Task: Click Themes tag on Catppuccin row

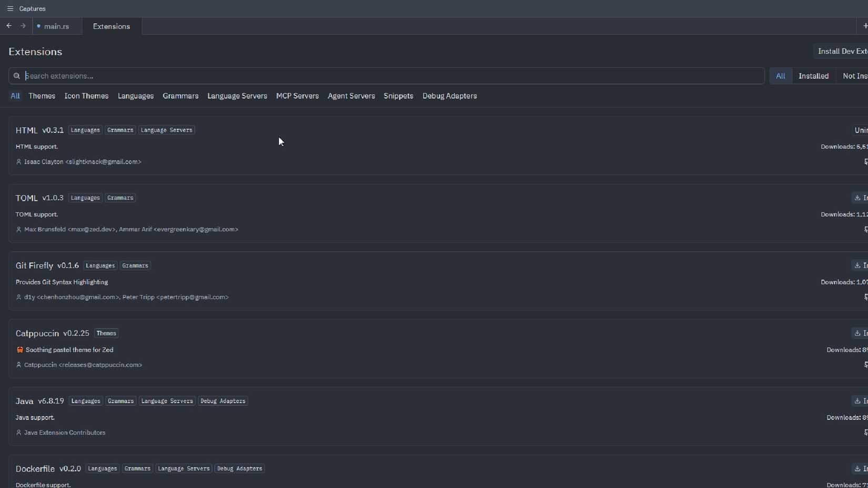Action: pyautogui.click(x=106, y=333)
